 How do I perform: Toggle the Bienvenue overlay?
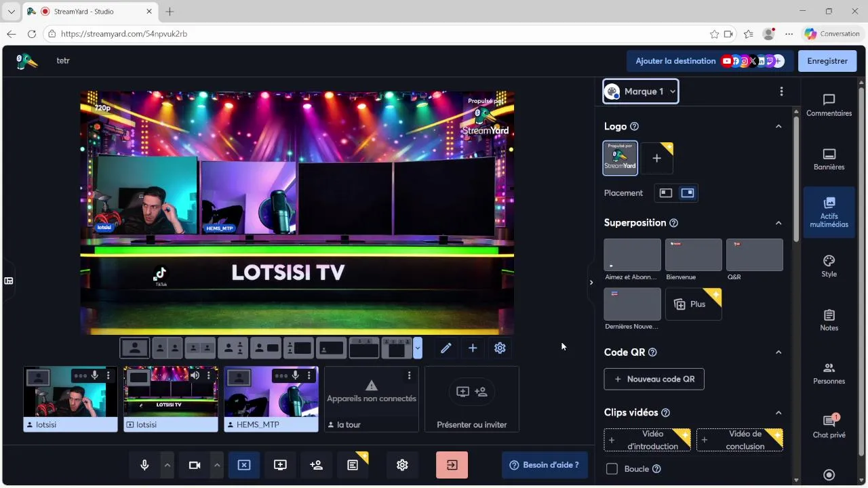pyautogui.click(x=693, y=255)
